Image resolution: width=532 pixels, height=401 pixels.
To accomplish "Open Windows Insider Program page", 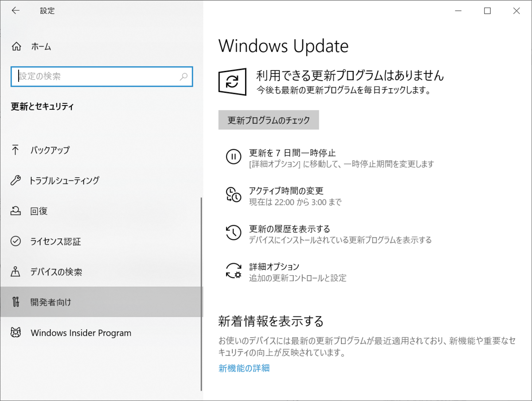I will tap(101, 333).
